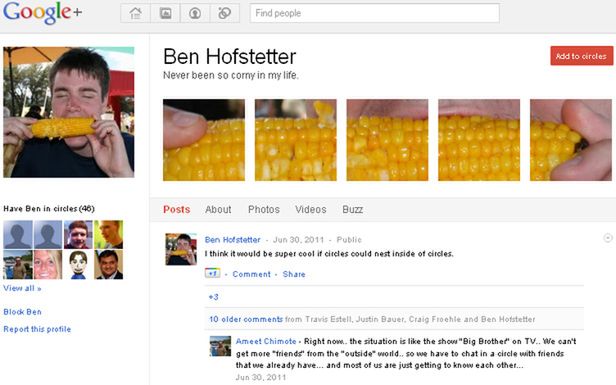Open the Photos icon in top bar
The width and height of the screenshot is (616, 385).
tap(165, 13)
